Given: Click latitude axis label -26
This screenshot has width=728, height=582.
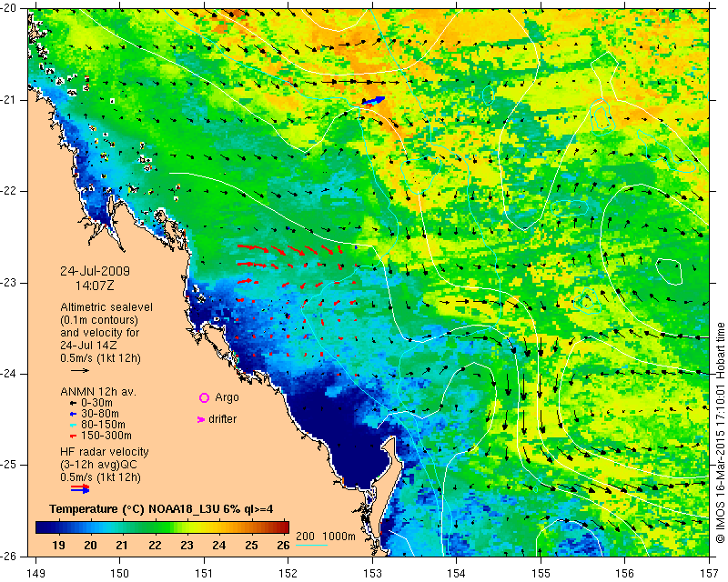Looking at the screenshot, I should coord(9,556).
